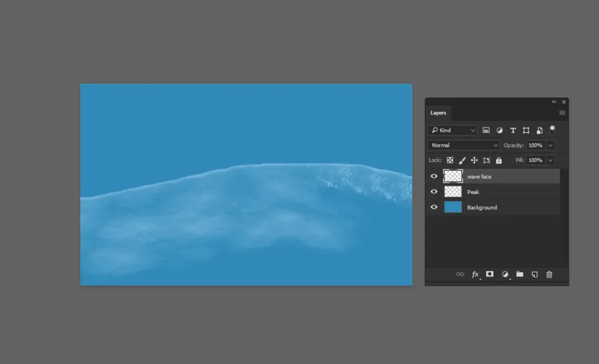This screenshot has width=599, height=364.
Task: Hide the Background layer
Action: pyautogui.click(x=434, y=207)
